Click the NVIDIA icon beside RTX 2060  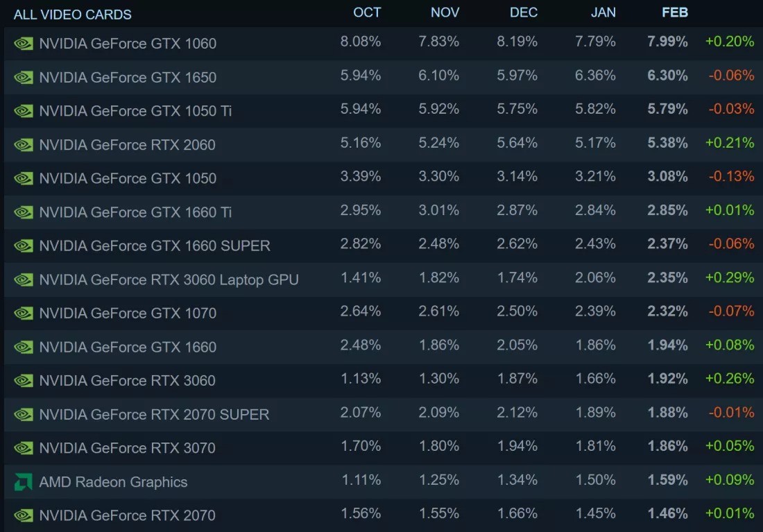pos(24,144)
